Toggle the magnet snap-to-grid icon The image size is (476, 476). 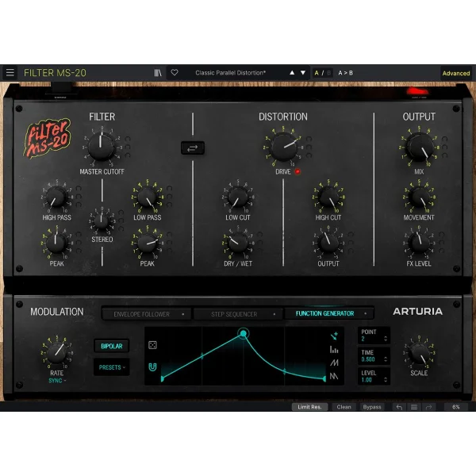[152, 367]
